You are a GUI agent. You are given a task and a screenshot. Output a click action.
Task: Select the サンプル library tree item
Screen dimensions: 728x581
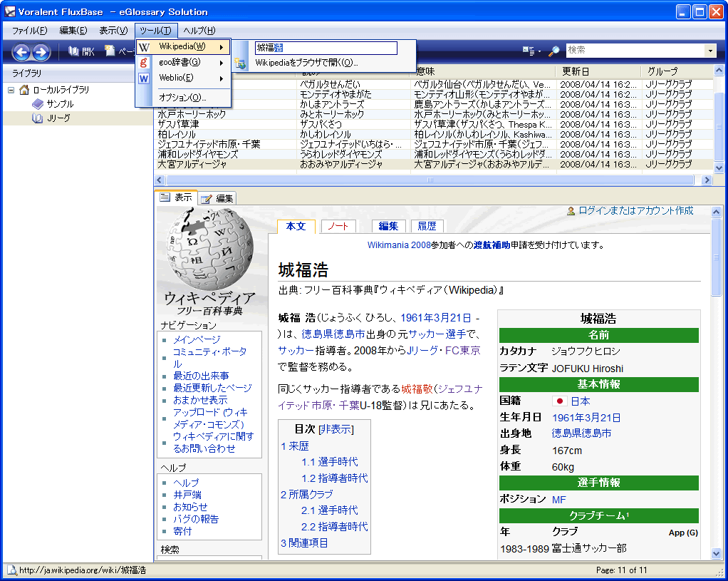click(x=60, y=103)
